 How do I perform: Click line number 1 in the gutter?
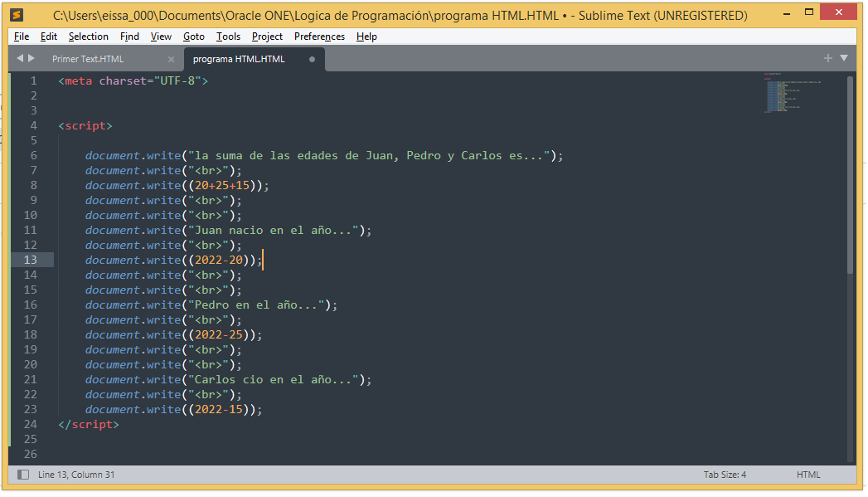[x=34, y=80]
